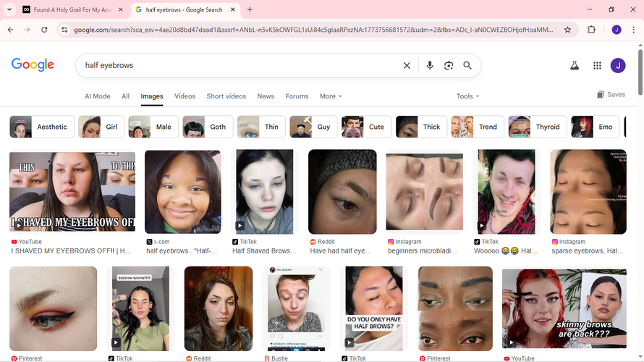Filter images by Thyroid chip
The image size is (644, 362).
tap(538, 127)
